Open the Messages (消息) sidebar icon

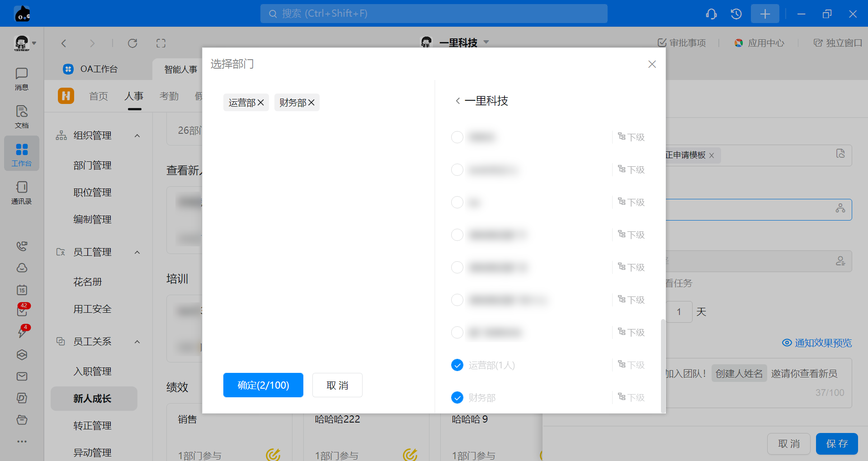point(21,79)
